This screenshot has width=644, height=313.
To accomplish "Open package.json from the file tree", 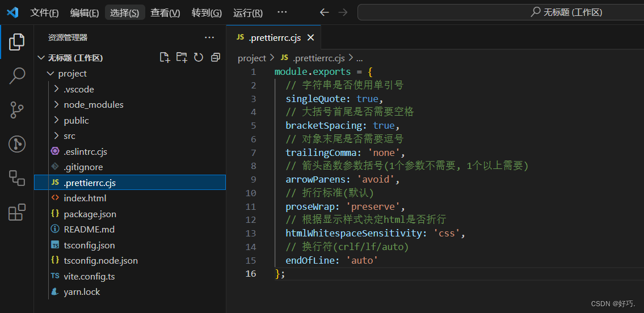I will pyautogui.click(x=90, y=214).
